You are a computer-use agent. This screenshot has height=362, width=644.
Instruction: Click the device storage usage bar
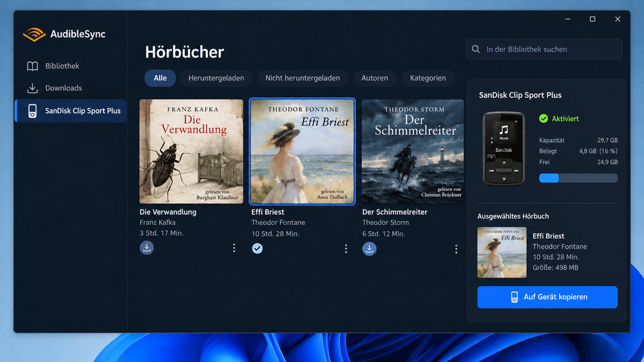click(578, 178)
